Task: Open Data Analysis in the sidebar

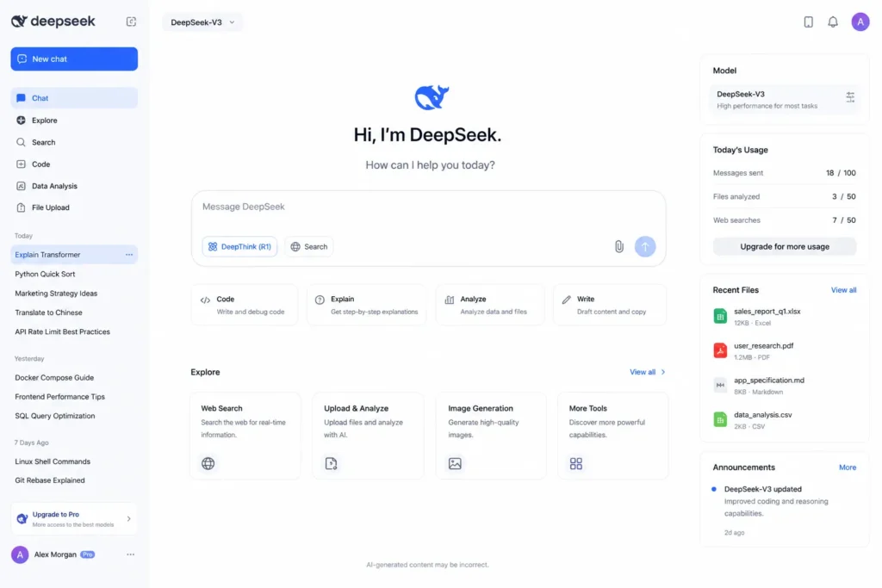Action: tap(74, 186)
